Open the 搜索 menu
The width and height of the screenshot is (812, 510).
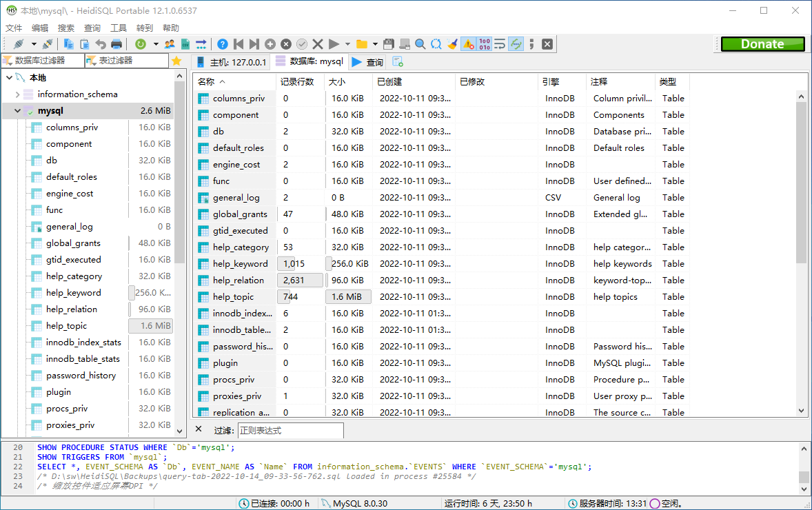[65, 28]
